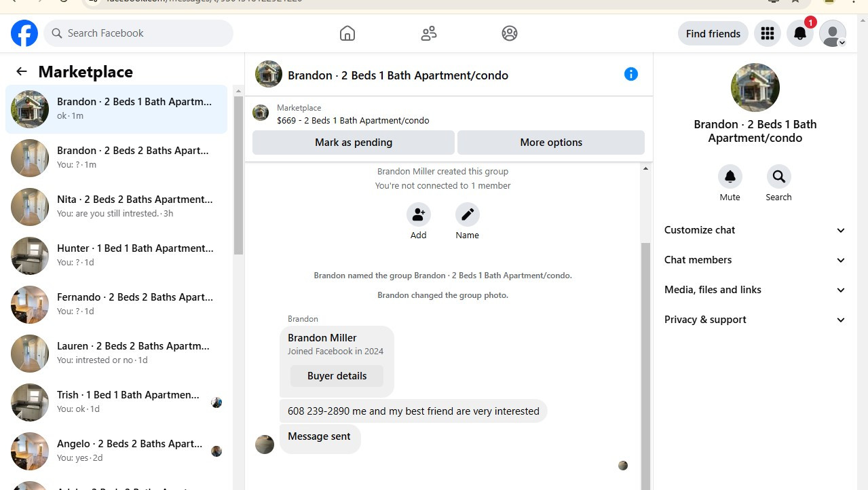Viewport: 868px width, 490px height.
Task: Open Hunter 1 Bed 1 Bath conversation
Action: [117, 256]
